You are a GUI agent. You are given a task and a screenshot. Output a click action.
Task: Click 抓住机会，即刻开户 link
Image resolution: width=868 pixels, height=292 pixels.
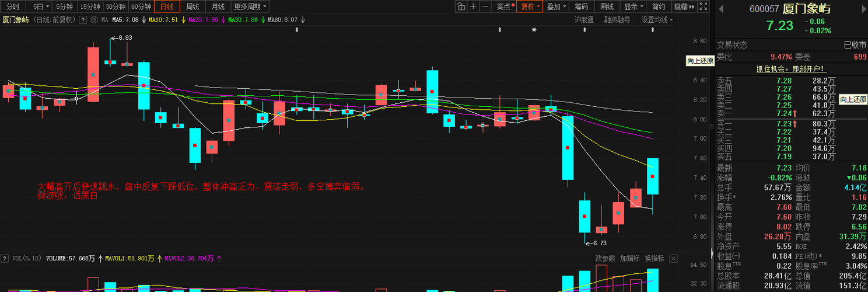coord(790,68)
